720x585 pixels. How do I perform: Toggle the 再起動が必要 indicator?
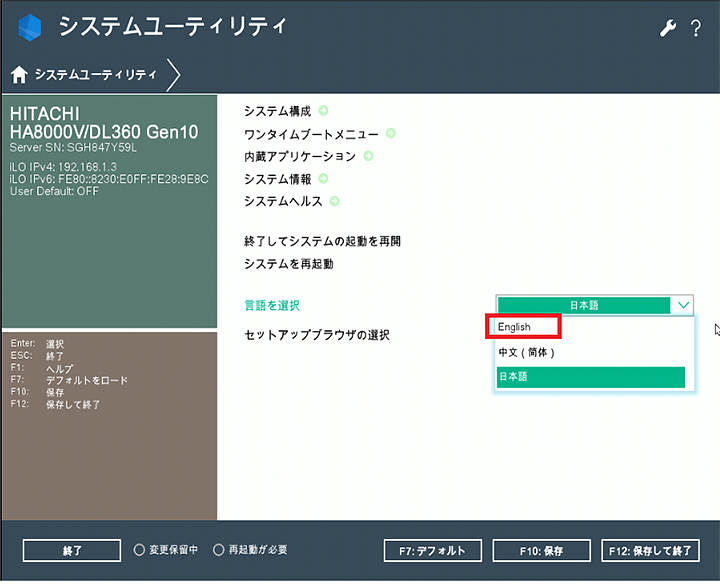pos(250,550)
